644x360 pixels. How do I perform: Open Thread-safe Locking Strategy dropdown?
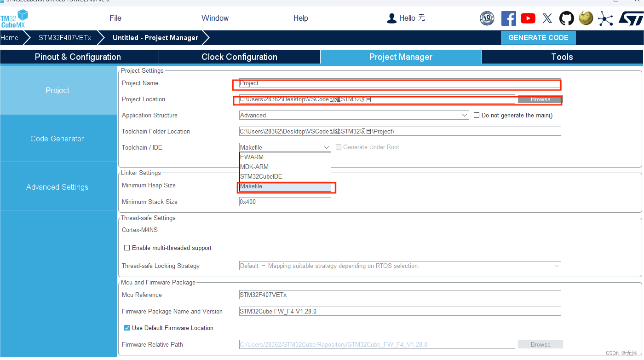pyautogui.click(x=400, y=266)
